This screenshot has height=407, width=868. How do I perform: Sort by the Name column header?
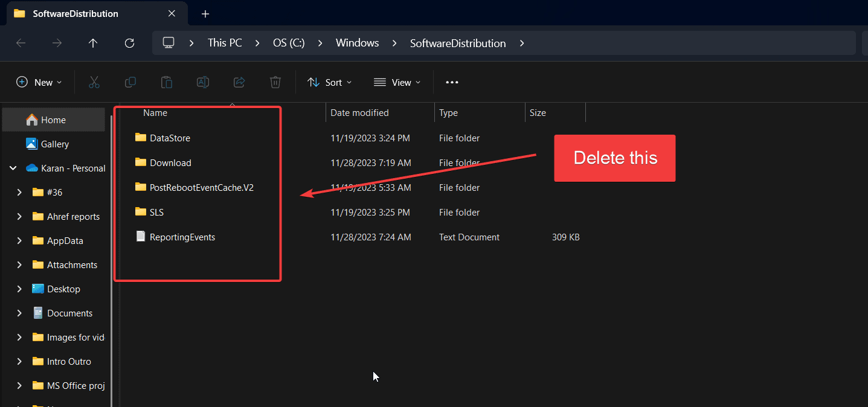[155, 113]
